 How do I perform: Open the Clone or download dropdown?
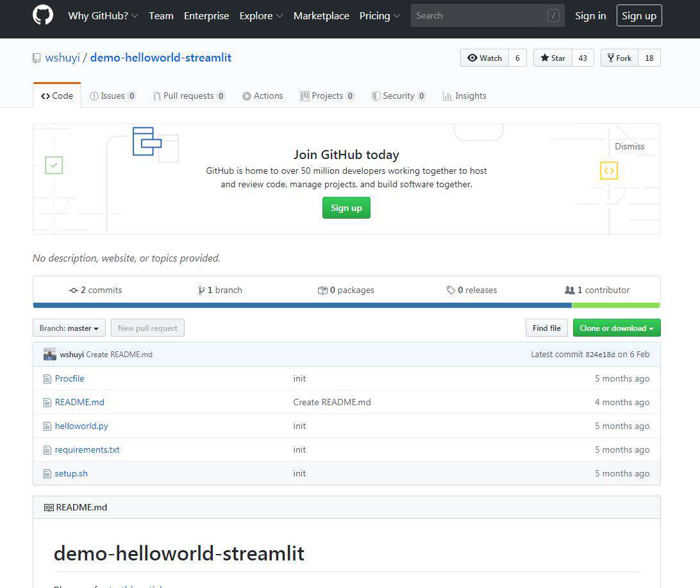(617, 328)
